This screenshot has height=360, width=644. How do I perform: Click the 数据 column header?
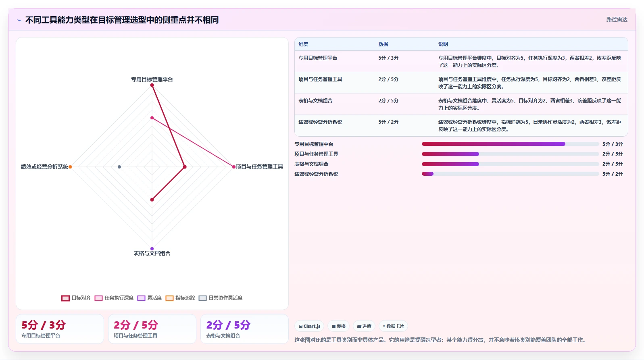(383, 44)
